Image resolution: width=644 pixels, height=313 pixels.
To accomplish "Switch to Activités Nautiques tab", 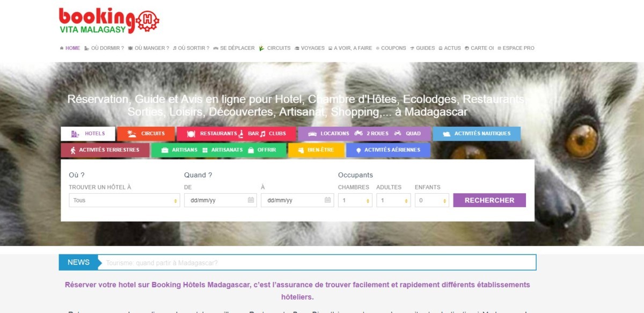I will 477,134.
